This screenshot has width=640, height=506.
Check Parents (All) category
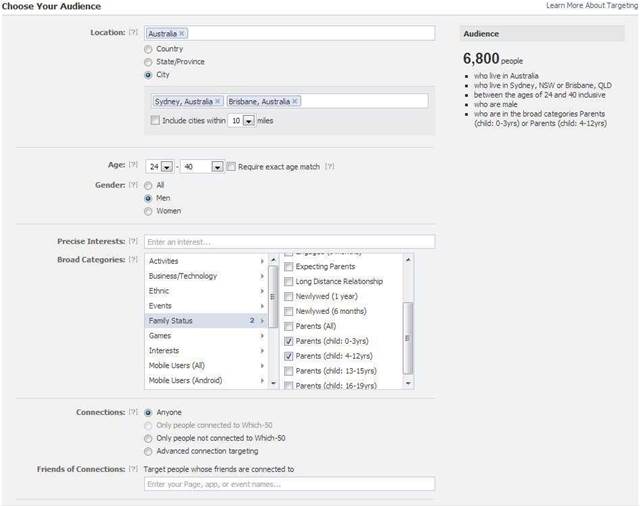click(x=289, y=326)
